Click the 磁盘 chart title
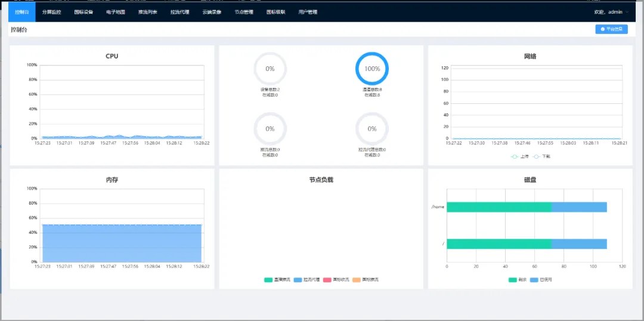Screen dimensions: 644x321 (x=530, y=180)
